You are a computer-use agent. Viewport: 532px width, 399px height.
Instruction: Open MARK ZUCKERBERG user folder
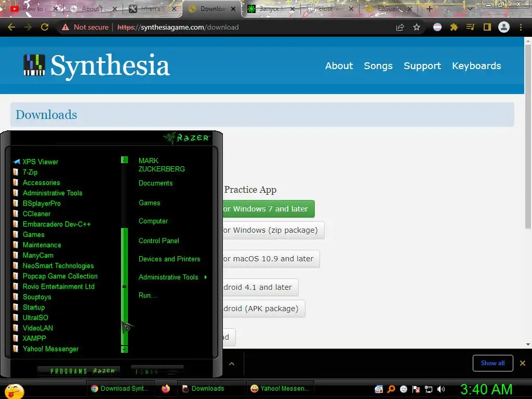pos(162,165)
